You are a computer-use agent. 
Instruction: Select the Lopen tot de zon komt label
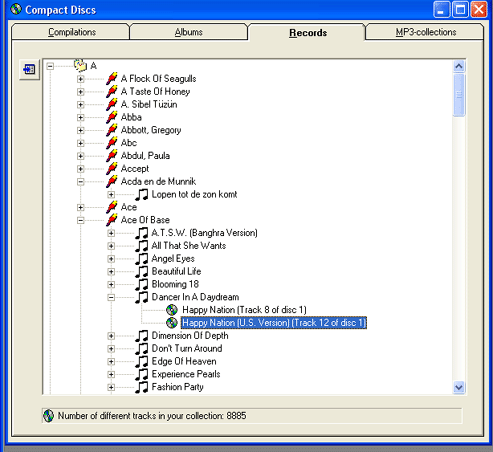click(194, 194)
